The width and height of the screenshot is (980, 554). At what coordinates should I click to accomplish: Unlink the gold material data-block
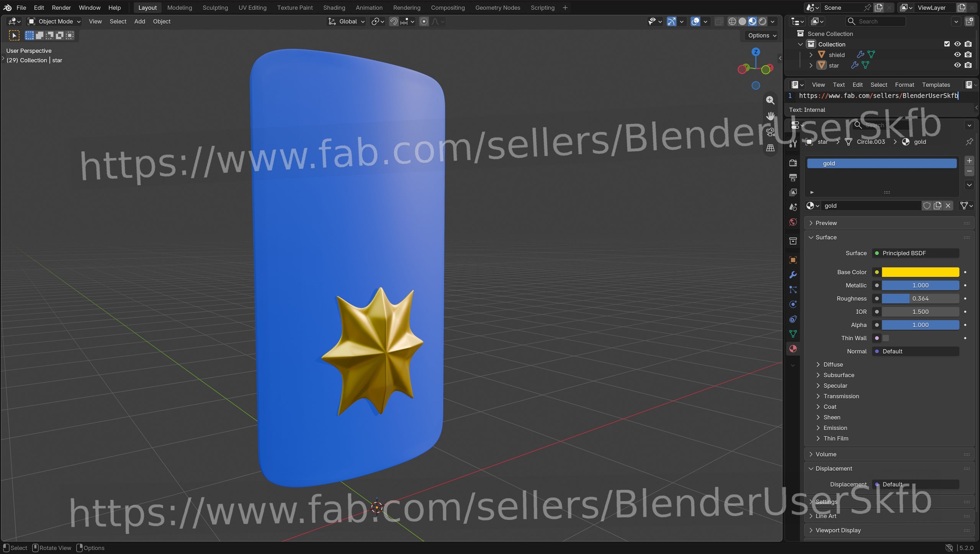pyautogui.click(x=948, y=206)
